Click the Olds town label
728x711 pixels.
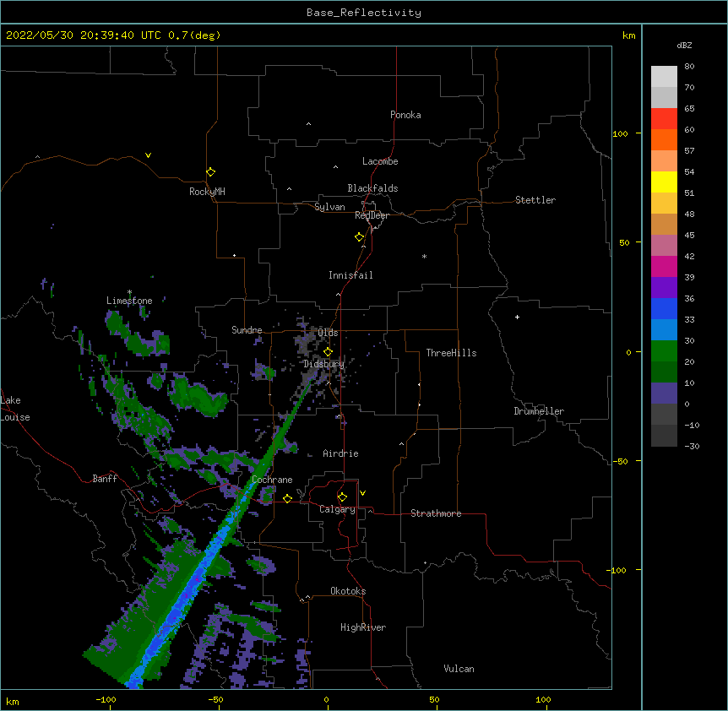328,333
